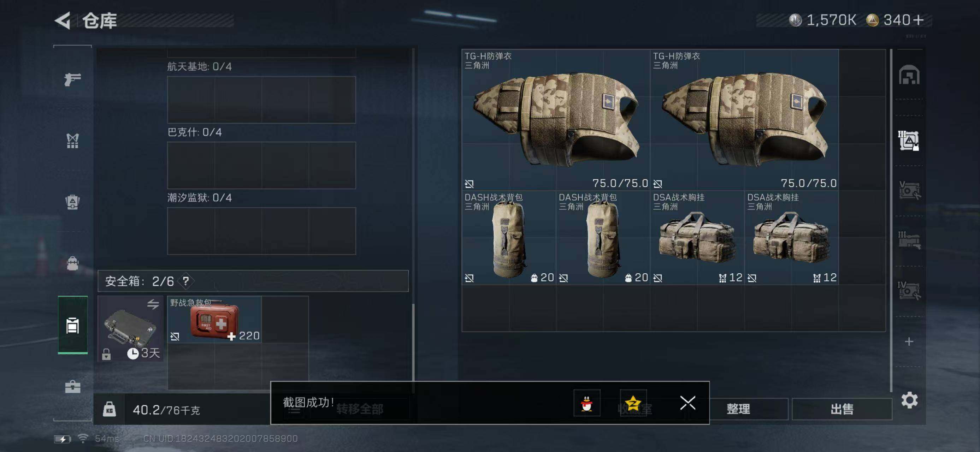Switch to the main warehouse home tab
The width and height of the screenshot is (980, 452).
(x=909, y=75)
